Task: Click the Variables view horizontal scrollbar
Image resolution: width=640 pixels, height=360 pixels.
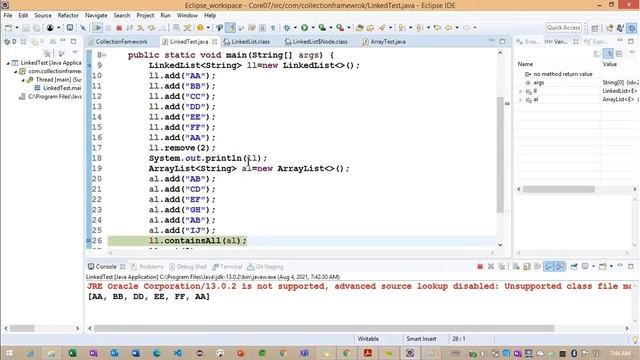Action: [x=558, y=189]
